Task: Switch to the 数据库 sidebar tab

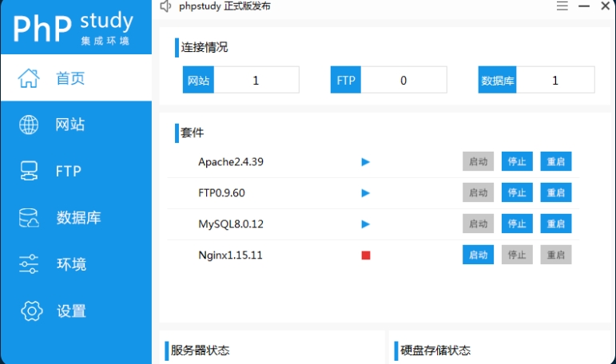Action: [78, 217]
